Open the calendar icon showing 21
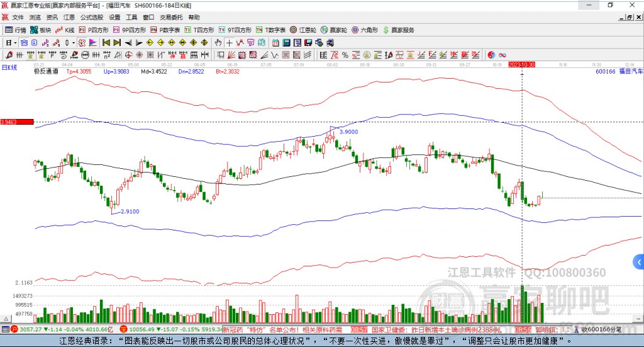 point(275,43)
